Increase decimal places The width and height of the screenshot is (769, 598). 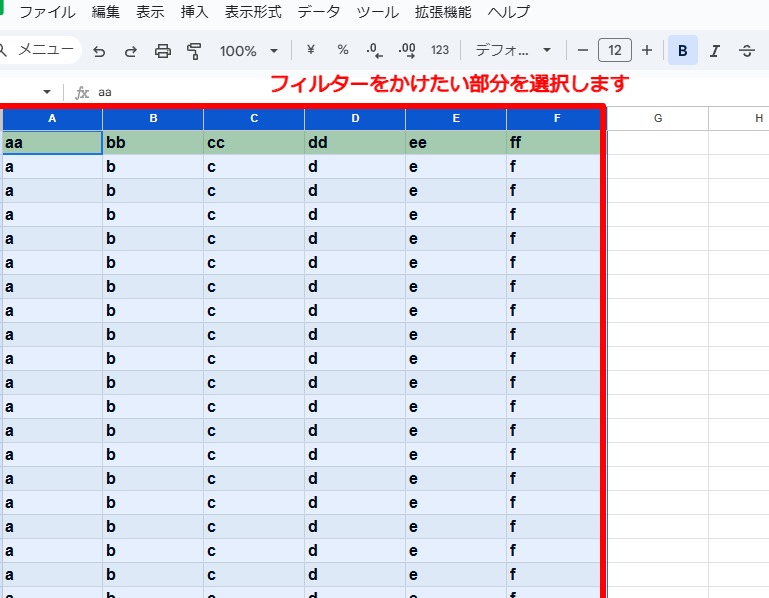click(x=407, y=51)
